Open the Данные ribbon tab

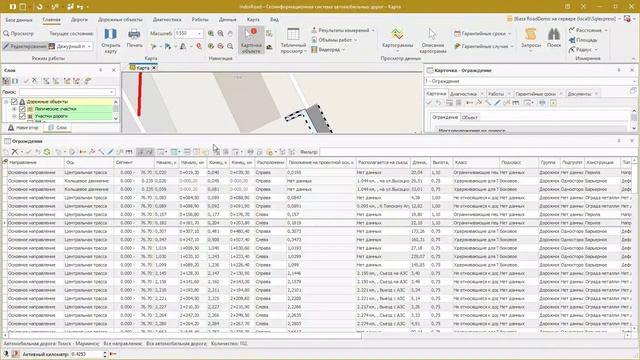[227, 20]
